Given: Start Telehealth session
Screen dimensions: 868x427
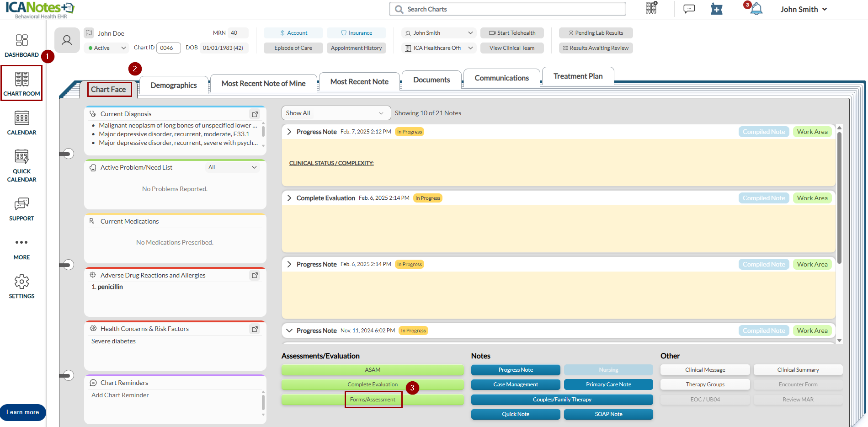Looking at the screenshot, I should [x=512, y=33].
